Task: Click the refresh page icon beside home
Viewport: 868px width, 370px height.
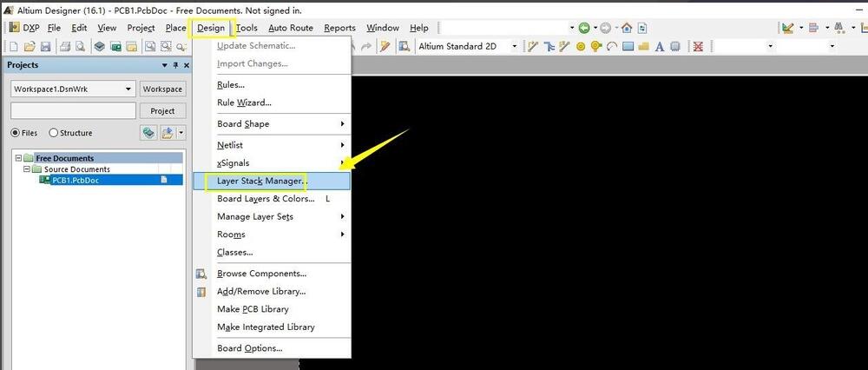Action: (642, 28)
